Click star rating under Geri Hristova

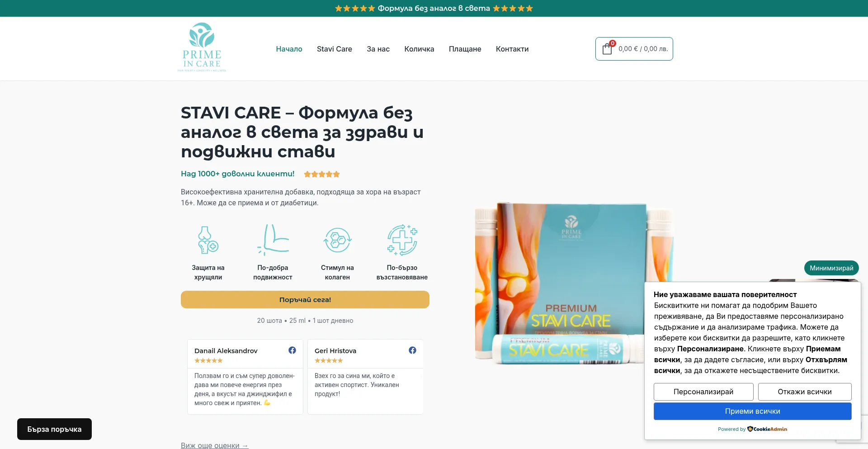329,360
